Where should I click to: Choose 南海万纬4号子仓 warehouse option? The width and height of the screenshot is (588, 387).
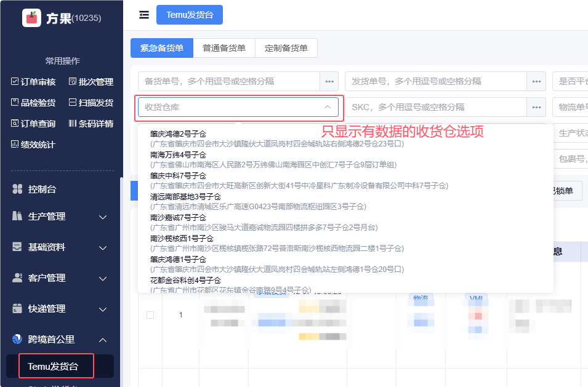(273, 159)
